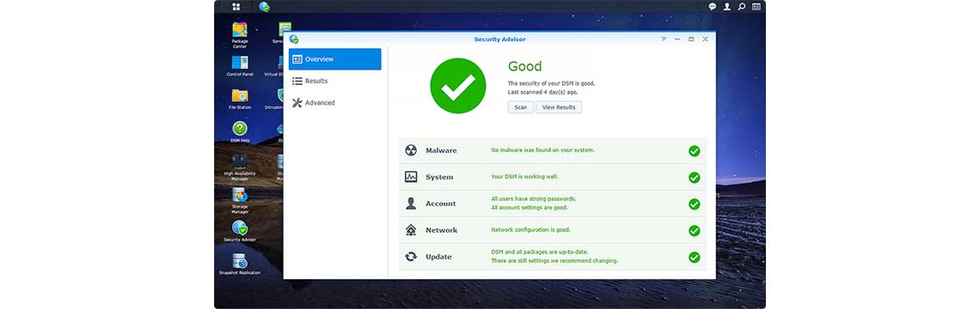The image size is (980, 309).
Task: Click the Account category label
Action: (x=441, y=203)
